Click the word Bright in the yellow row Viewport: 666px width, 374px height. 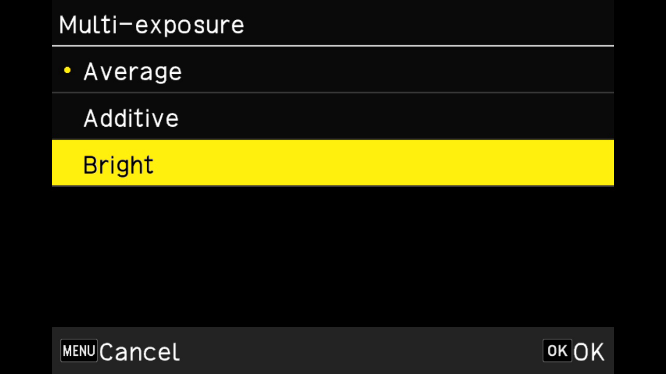pos(118,165)
